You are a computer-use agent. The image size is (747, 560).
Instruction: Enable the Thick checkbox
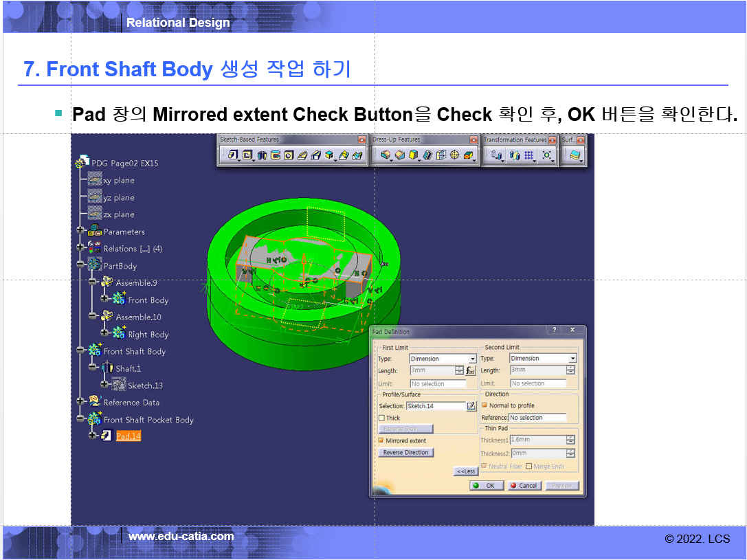click(x=381, y=418)
